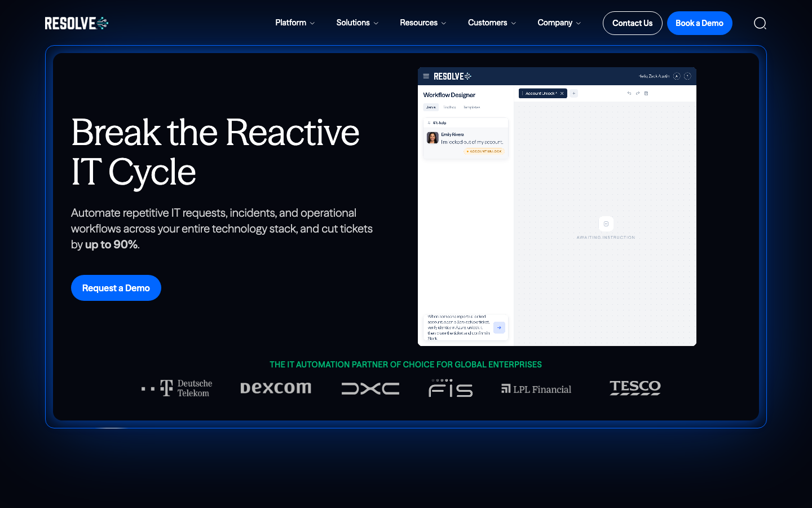812x508 pixels.
Task: Click the 'AWAITING INSTRUCTION' label on canvas
Action: (606, 238)
